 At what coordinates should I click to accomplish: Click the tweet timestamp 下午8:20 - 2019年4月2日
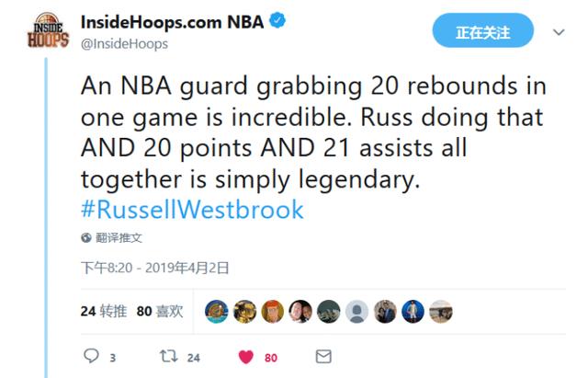(x=155, y=268)
